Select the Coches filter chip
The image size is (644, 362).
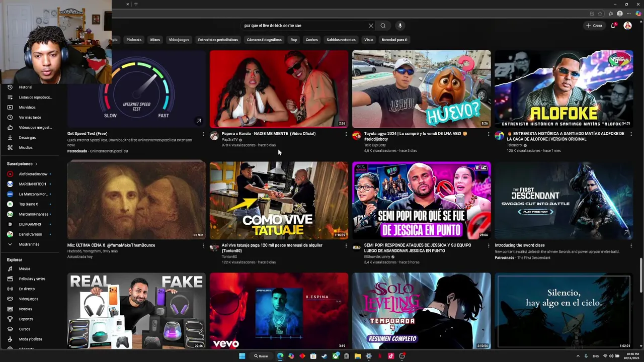point(311,40)
